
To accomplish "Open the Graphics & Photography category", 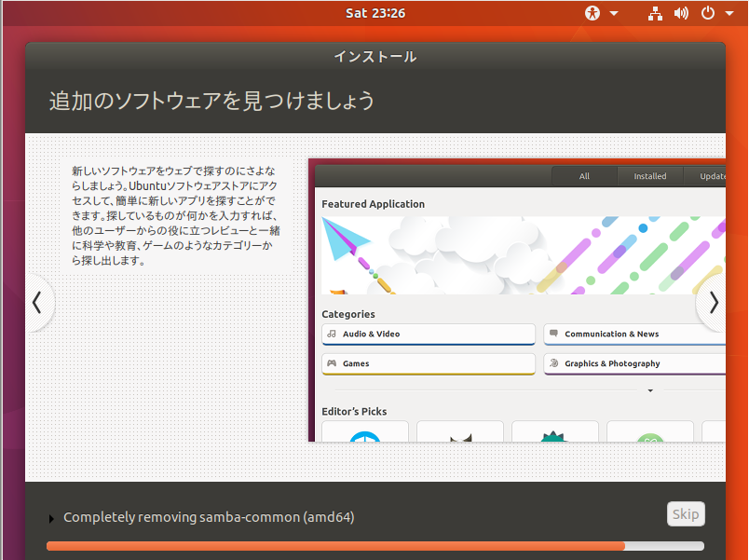I will coord(634,363).
